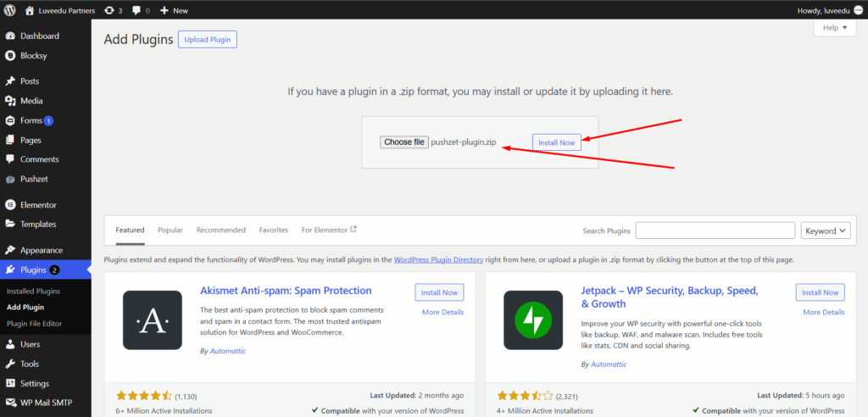Viewport: 868px width, 417px height.
Task: Click the Choose file button
Action: pyautogui.click(x=404, y=142)
